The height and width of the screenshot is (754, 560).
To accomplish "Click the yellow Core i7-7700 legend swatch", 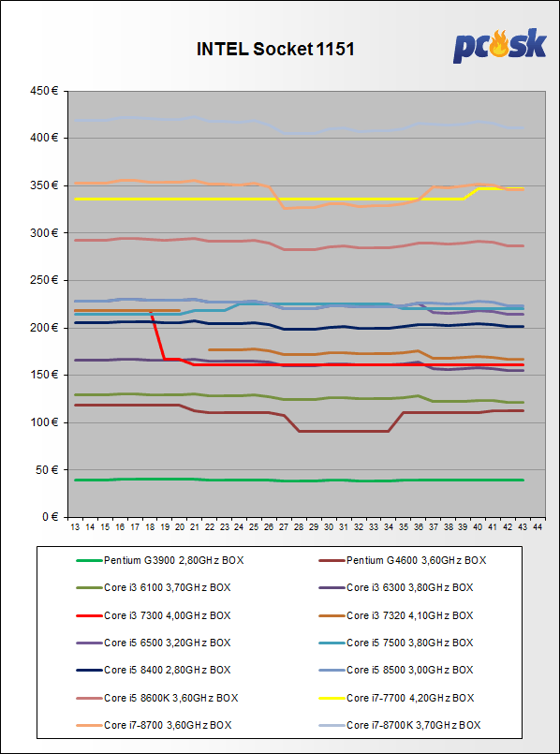I will [332, 698].
